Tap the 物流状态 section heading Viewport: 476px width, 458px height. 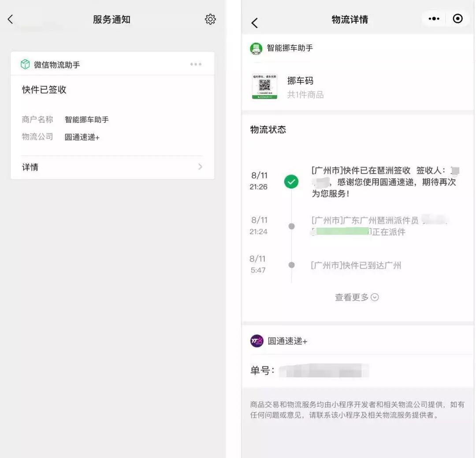268,130
